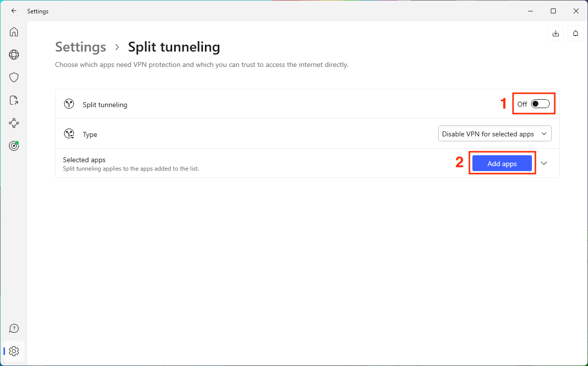The width and height of the screenshot is (588, 366).
Task: Open the help question mark icon
Action: [14, 328]
